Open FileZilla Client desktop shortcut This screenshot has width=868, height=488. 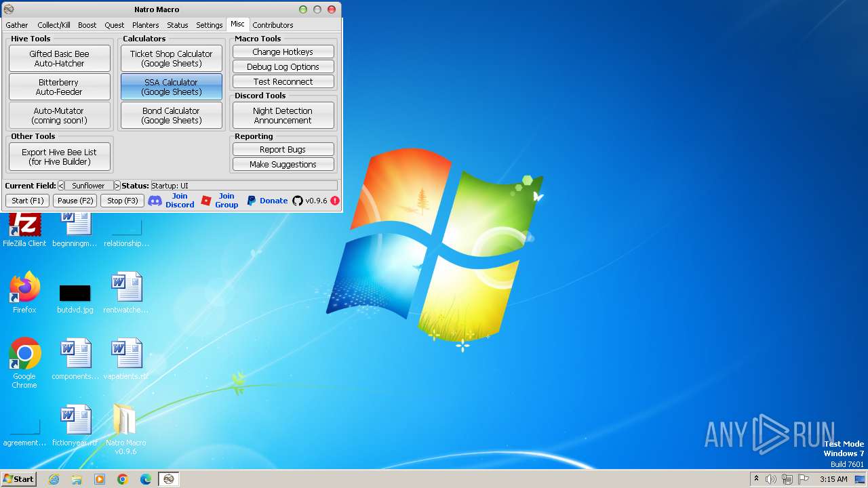tap(24, 229)
